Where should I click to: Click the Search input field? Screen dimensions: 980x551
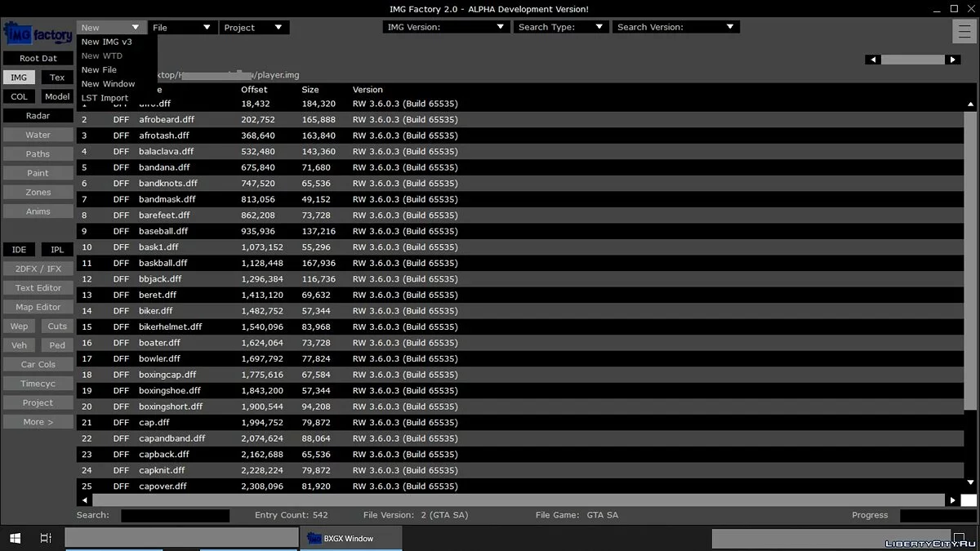pos(175,515)
